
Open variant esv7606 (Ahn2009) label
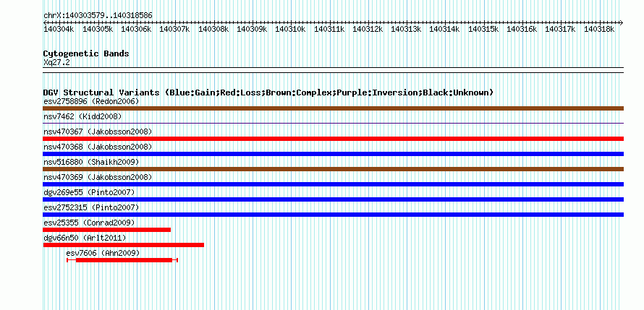tap(103, 253)
